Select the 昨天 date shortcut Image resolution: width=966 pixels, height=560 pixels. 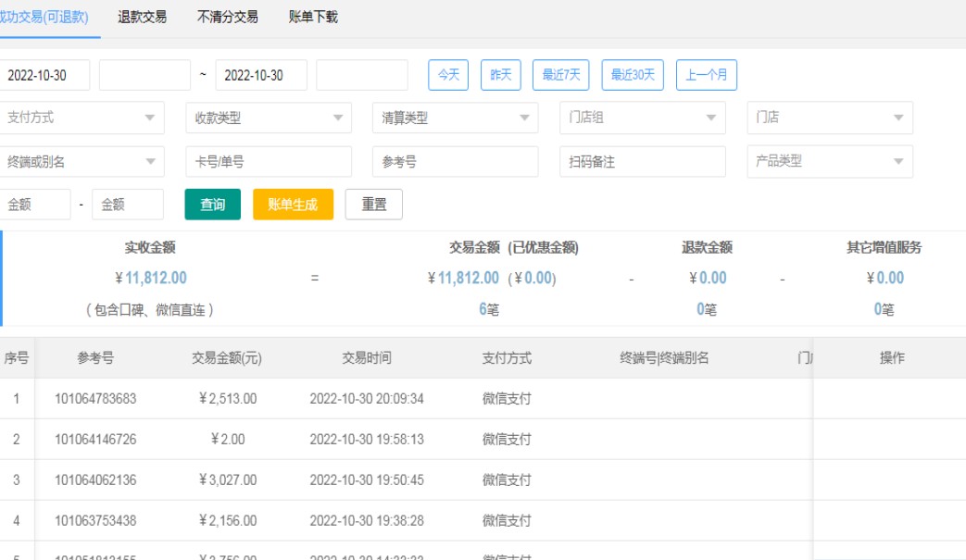pos(501,75)
